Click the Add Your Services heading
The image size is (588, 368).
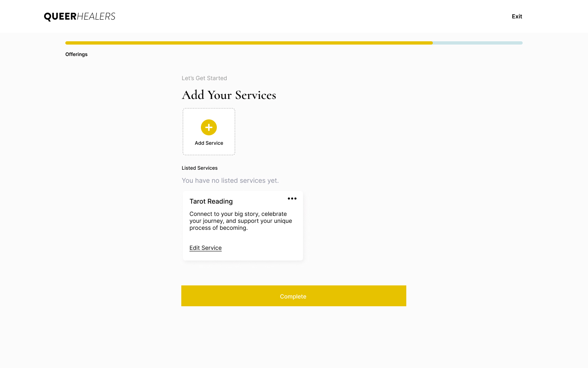click(229, 95)
